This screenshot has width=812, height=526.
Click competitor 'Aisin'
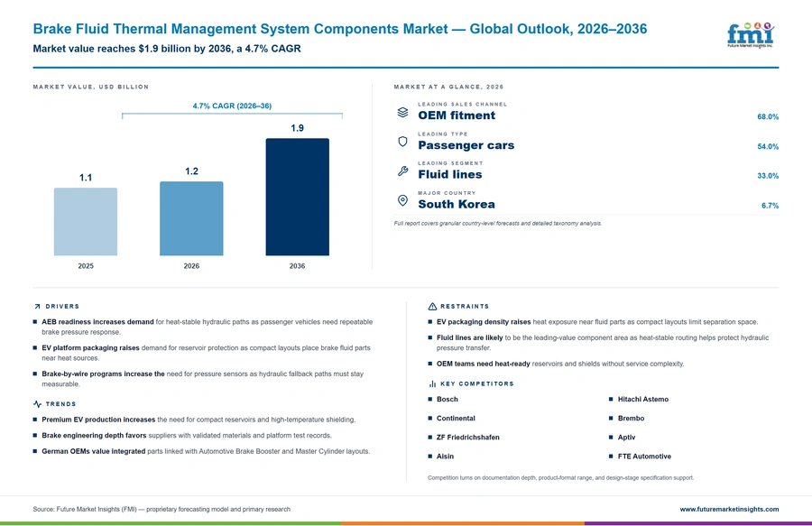pyautogui.click(x=446, y=457)
